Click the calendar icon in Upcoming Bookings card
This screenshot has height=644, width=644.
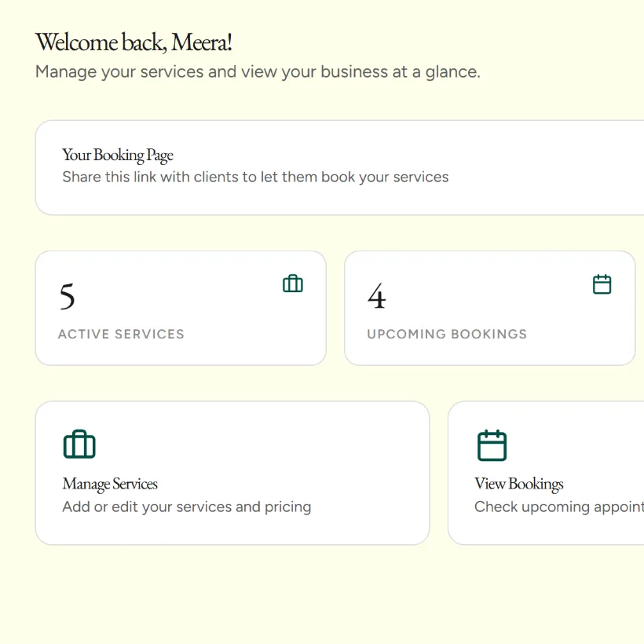click(x=602, y=284)
